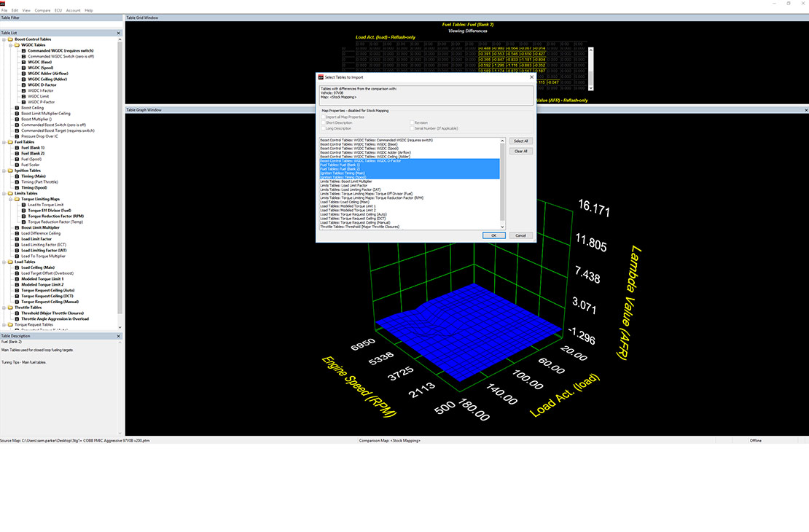Click the WGDC D-Factor table icon

click(x=24, y=85)
